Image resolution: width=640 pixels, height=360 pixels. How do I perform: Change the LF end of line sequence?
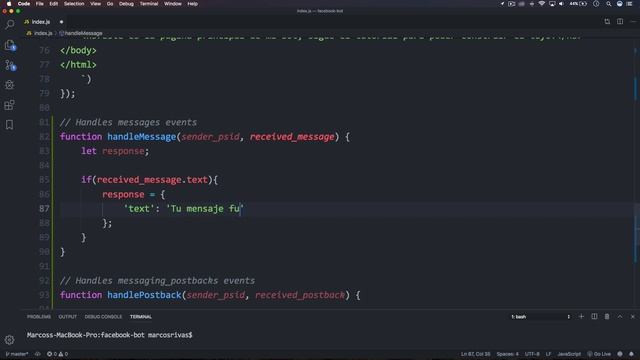[x=548, y=354]
